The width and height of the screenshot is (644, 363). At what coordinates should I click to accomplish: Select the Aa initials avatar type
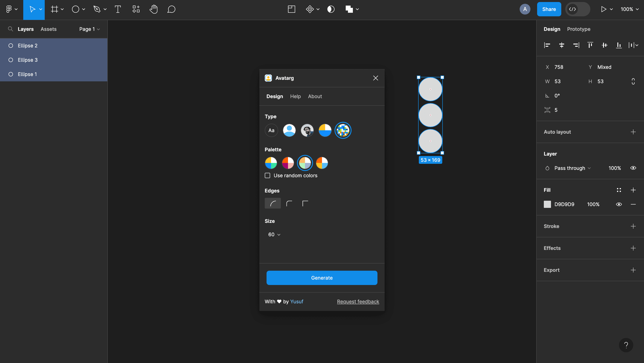coord(271,130)
